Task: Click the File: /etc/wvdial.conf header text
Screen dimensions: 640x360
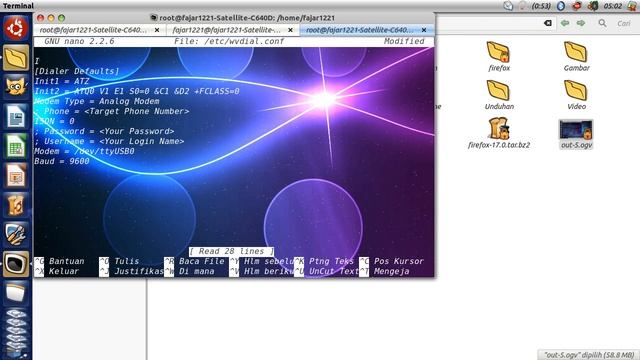Action: tap(229, 41)
